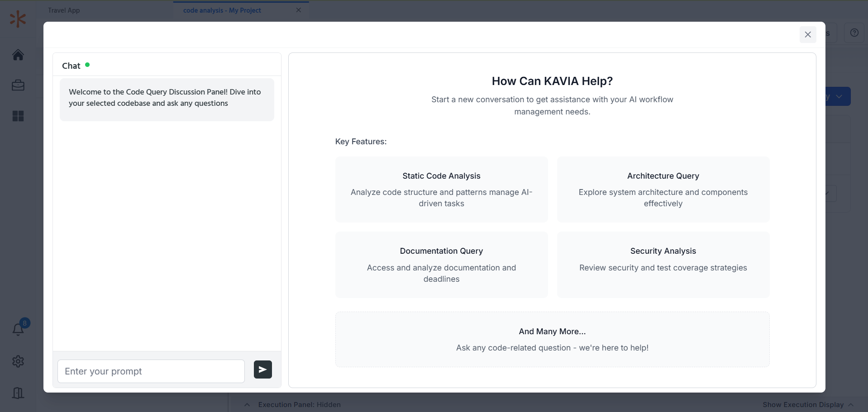
Task: Select the Security Analysis card
Action: pos(663,265)
